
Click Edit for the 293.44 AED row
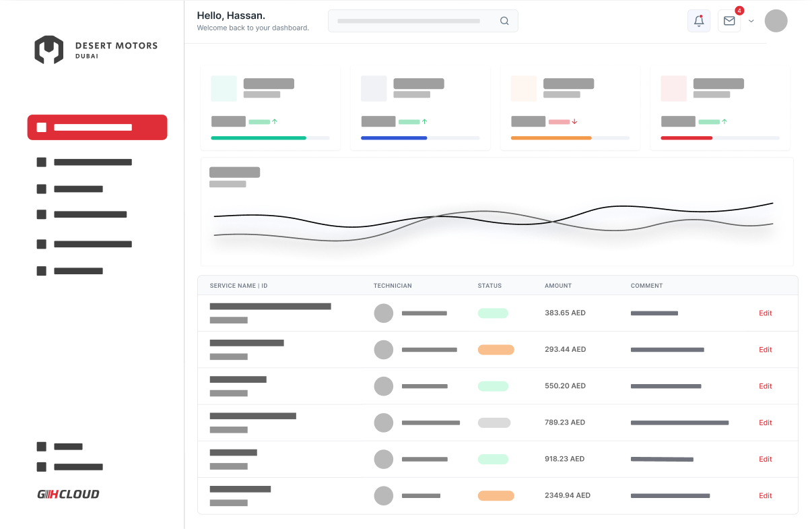(x=766, y=350)
